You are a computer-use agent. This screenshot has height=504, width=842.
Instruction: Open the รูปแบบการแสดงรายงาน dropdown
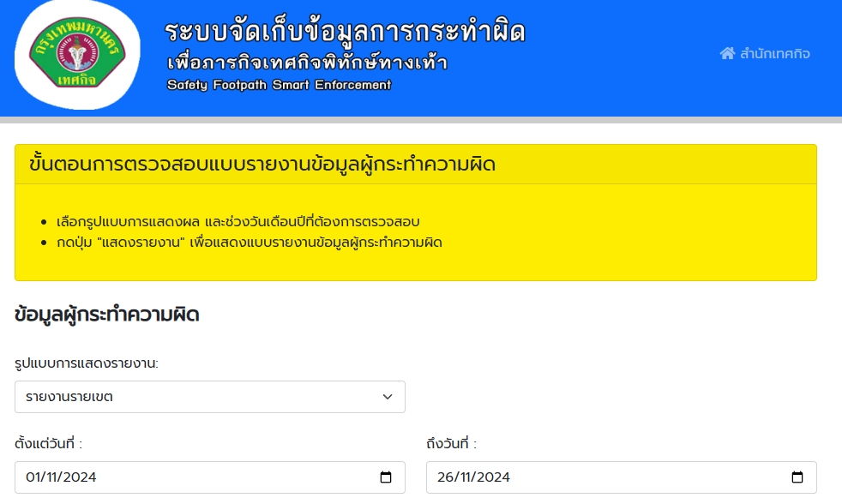point(209,397)
